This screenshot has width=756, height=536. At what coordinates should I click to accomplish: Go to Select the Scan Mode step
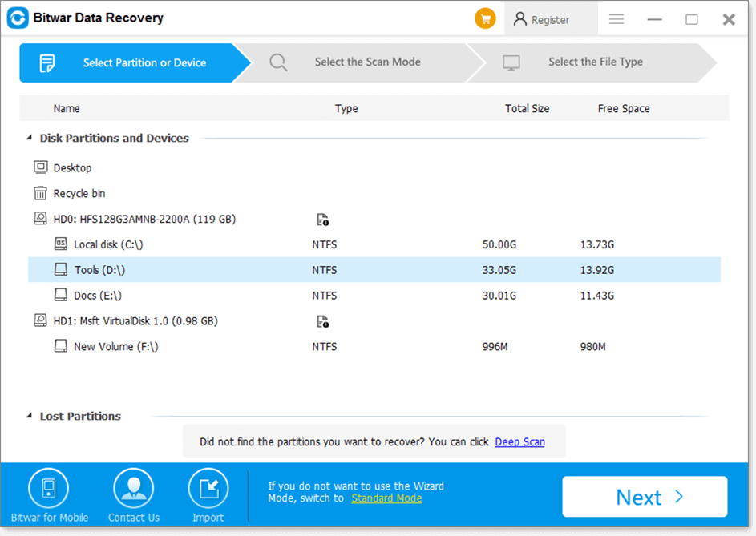pyautogui.click(x=367, y=62)
